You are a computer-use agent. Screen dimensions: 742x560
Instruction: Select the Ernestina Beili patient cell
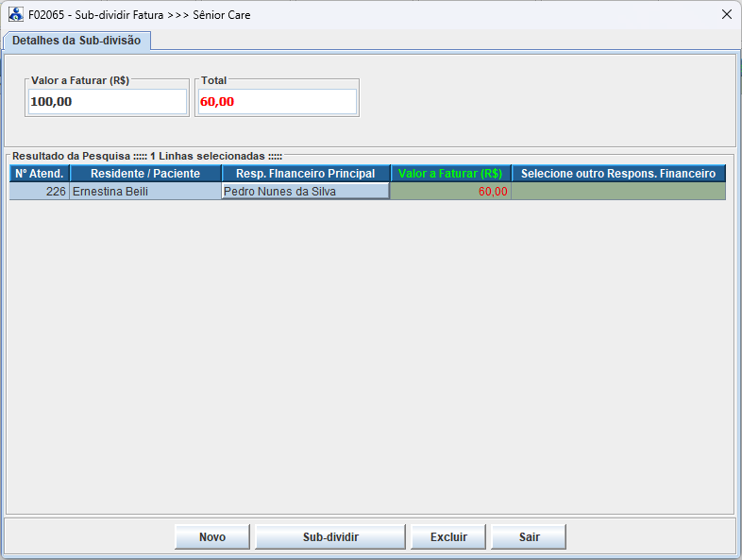(145, 192)
